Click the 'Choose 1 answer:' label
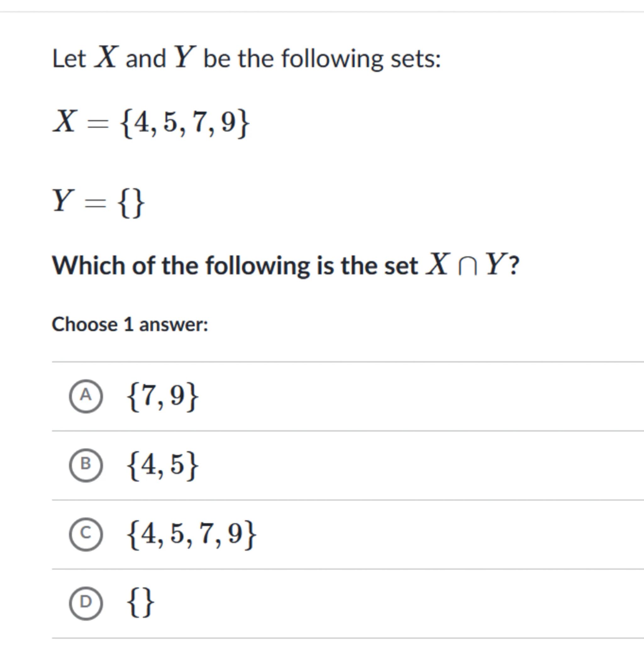644x661 pixels. pos(130,325)
